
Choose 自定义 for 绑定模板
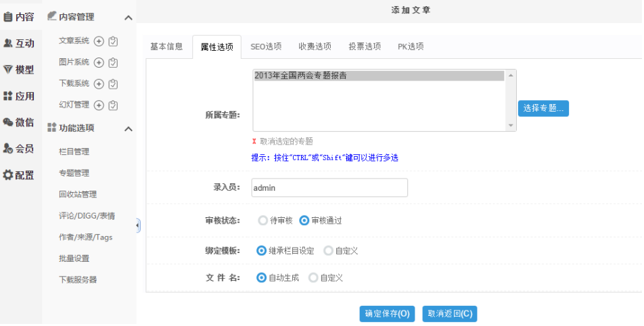click(328, 251)
